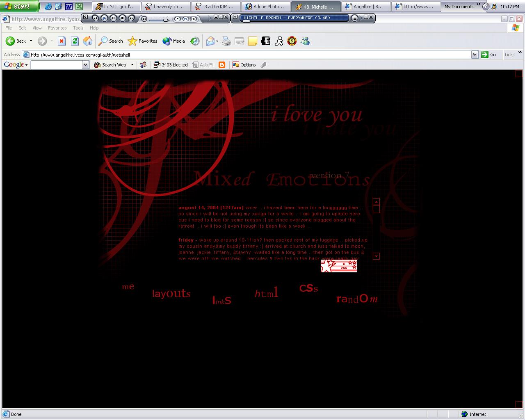Click the red poker chip toolbar icon
525x420 pixels.
292,41
